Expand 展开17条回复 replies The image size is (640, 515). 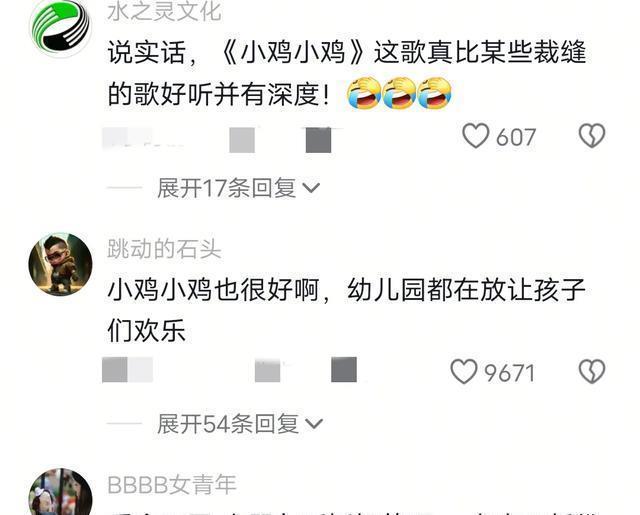pyautogui.click(x=238, y=188)
